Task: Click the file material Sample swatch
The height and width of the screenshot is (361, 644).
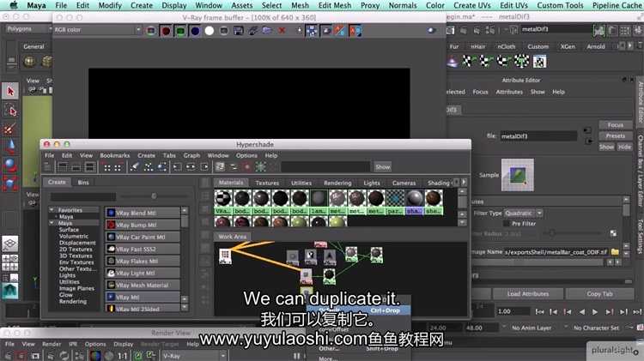Action: click(x=518, y=177)
